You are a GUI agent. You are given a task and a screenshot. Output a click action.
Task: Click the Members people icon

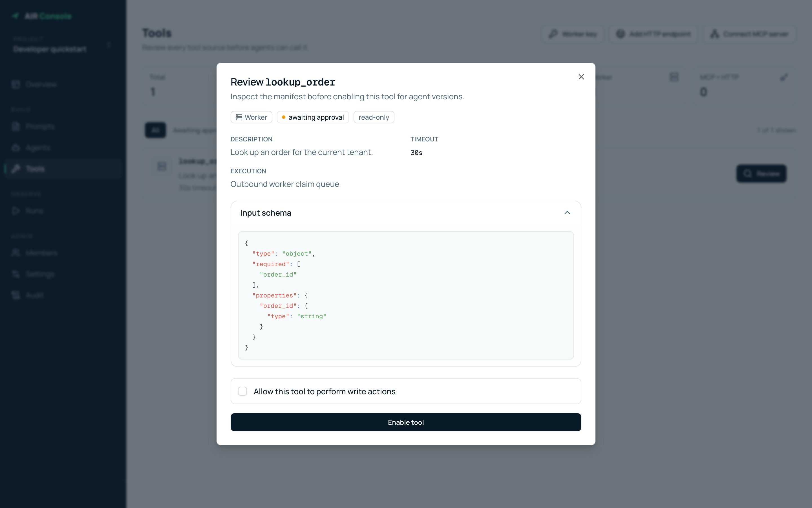(x=16, y=253)
